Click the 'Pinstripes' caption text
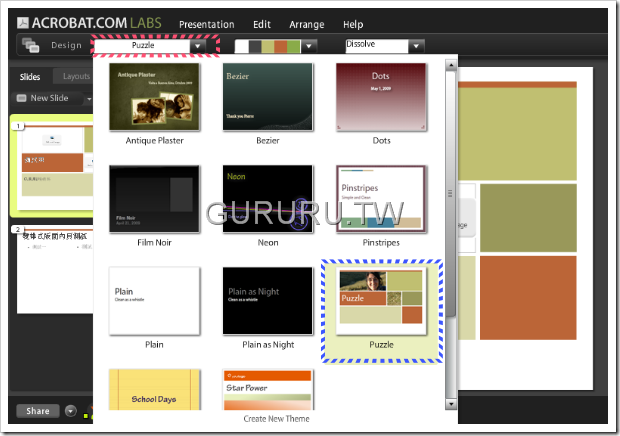Screen dimensions: 620x436 pos(381,242)
